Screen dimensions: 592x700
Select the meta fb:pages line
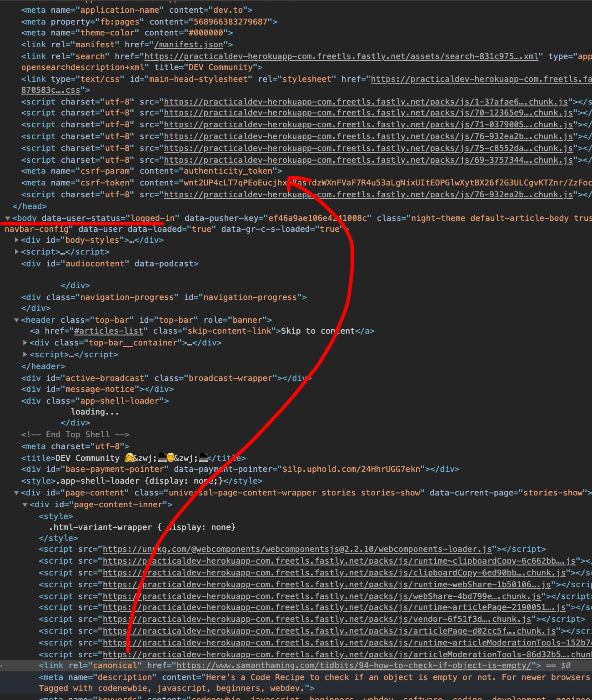tap(149, 22)
